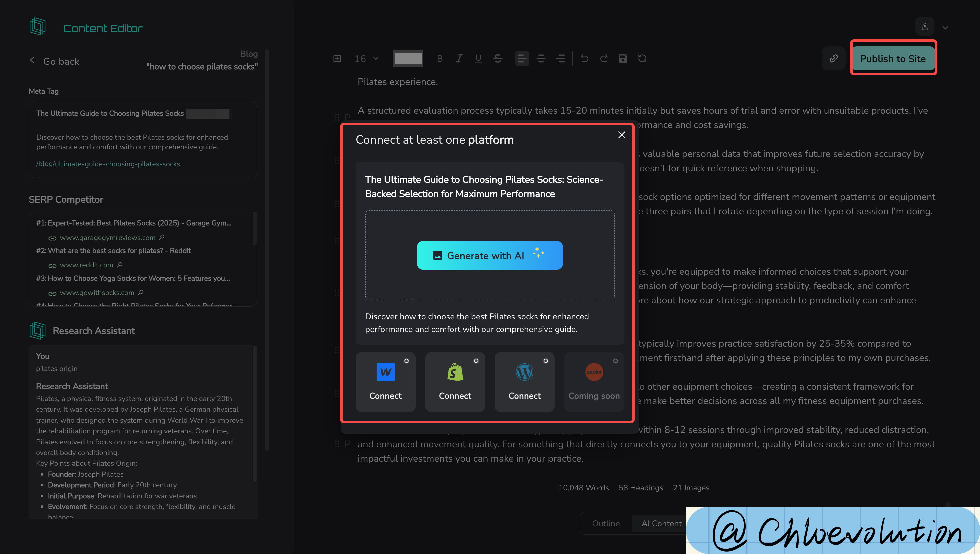Click the save disk icon
The width and height of the screenshot is (980, 554).
click(623, 59)
